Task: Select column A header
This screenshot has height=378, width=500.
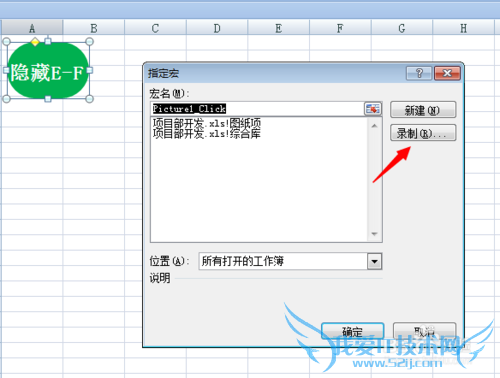Action: point(32,28)
